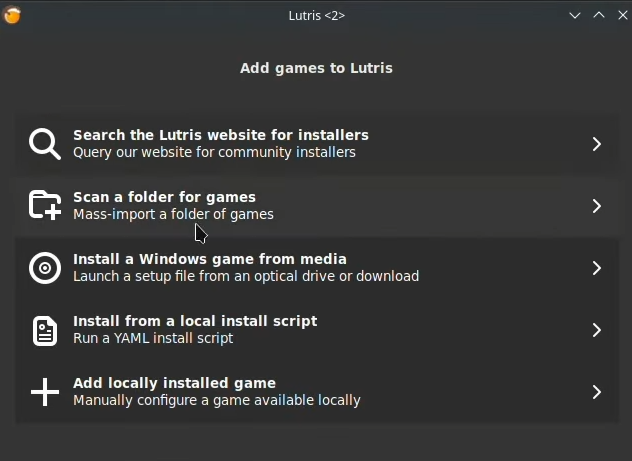This screenshot has width=632, height=461.
Task: Open Search the Lutris website for installers
Action: (x=316, y=144)
